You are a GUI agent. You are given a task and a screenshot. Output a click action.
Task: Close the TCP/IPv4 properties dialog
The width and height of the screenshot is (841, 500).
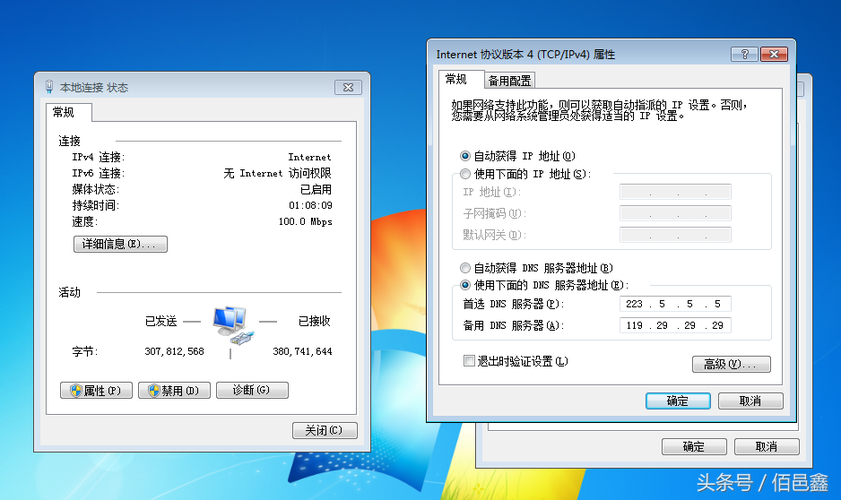[x=774, y=54]
